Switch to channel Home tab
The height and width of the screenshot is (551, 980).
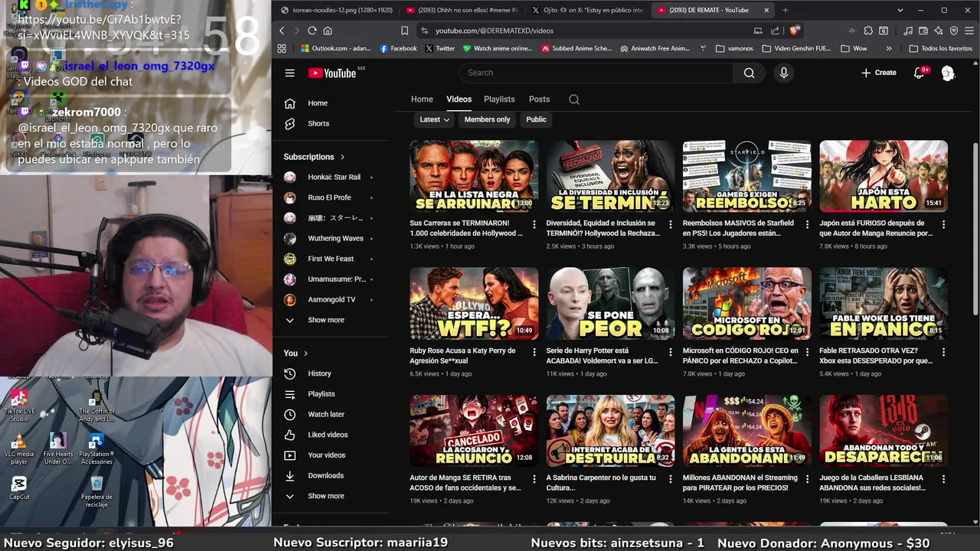click(422, 99)
